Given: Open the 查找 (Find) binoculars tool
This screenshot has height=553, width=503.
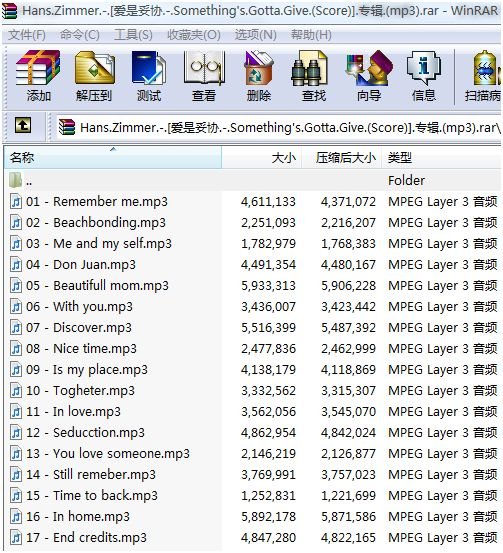Looking at the screenshot, I should [x=314, y=75].
